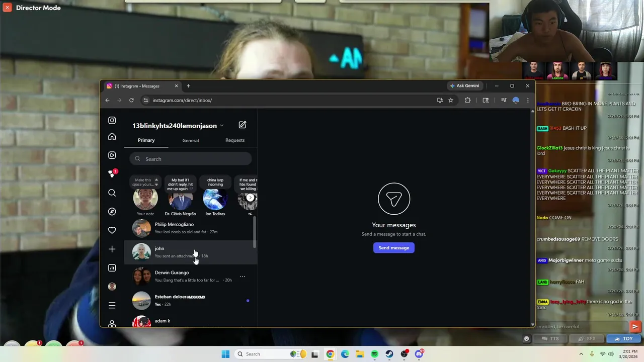Switch to the Requests tab
The width and height of the screenshot is (644, 362).
pyautogui.click(x=235, y=140)
